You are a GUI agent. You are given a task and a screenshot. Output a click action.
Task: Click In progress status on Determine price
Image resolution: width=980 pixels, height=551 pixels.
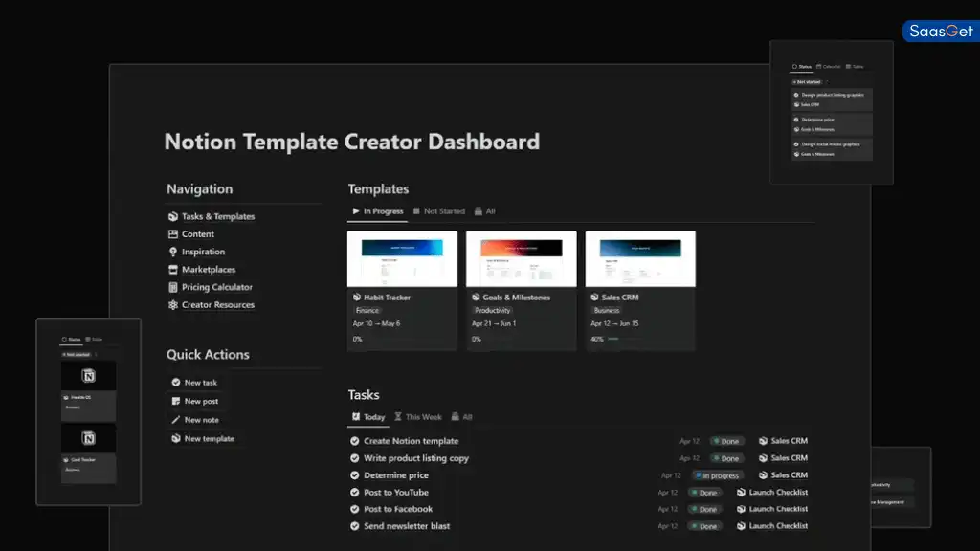pyautogui.click(x=718, y=475)
